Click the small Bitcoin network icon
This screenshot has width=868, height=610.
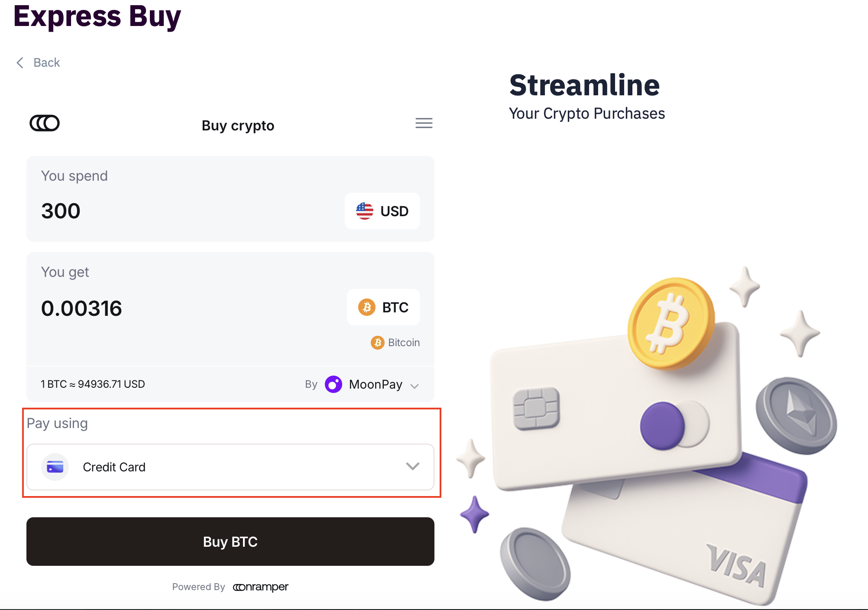coord(377,343)
